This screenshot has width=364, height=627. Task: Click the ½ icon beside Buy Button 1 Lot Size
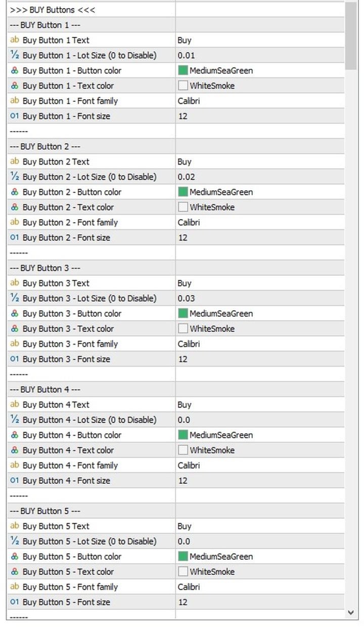pyautogui.click(x=14, y=55)
